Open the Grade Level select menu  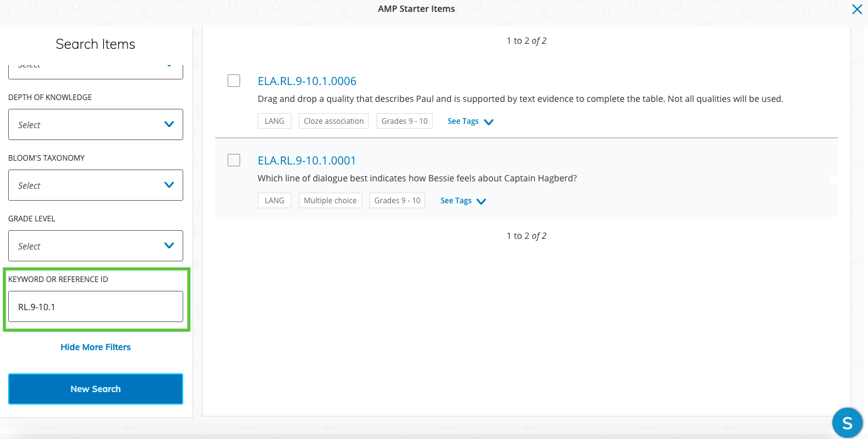(95, 246)
